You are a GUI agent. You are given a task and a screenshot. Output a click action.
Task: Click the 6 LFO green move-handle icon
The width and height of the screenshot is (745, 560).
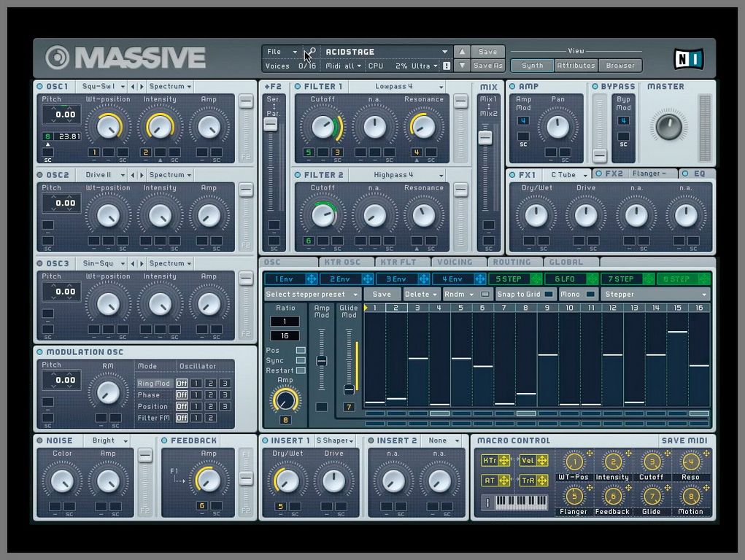coord(592,279)
